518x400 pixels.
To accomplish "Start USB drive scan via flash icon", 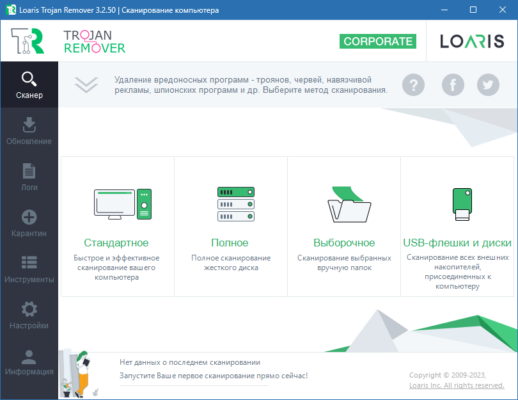I will pos(462,204).
